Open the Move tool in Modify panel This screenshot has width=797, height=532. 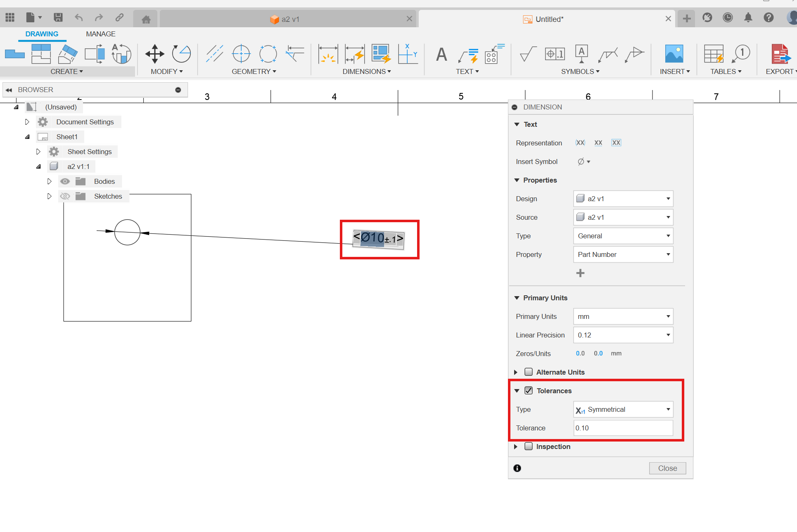coord(154,54)
